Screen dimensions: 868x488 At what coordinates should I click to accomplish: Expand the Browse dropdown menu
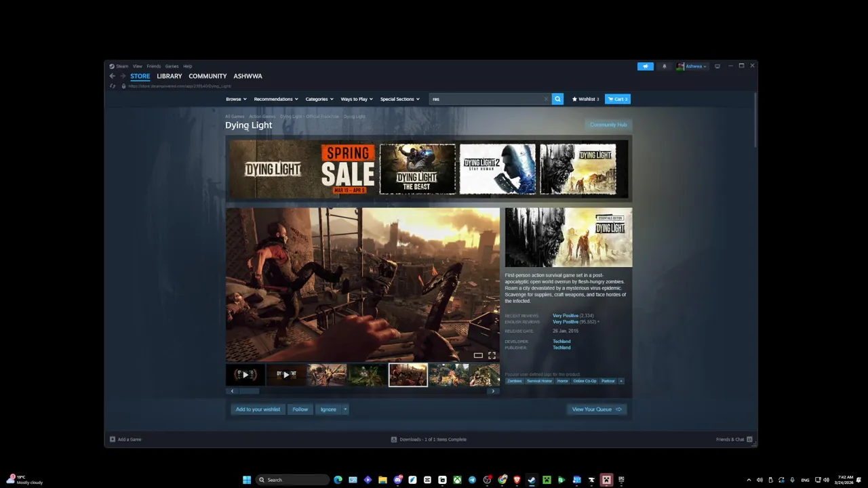pos(236,99)
